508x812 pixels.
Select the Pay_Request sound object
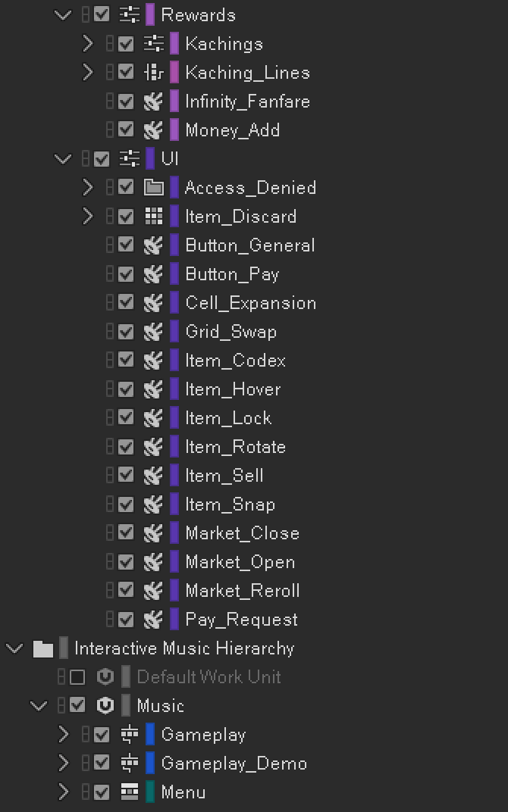[241, 620]
